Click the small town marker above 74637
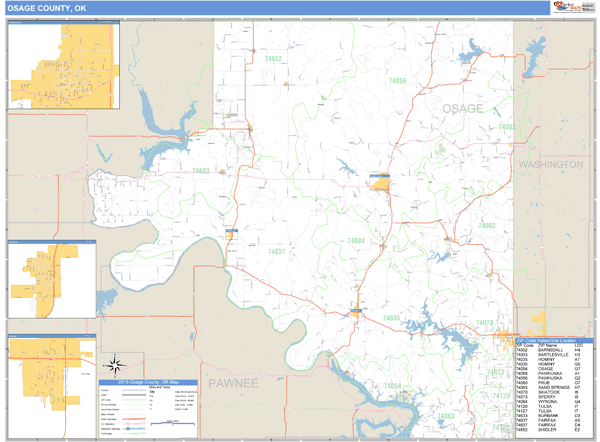 tap(232, 233)
